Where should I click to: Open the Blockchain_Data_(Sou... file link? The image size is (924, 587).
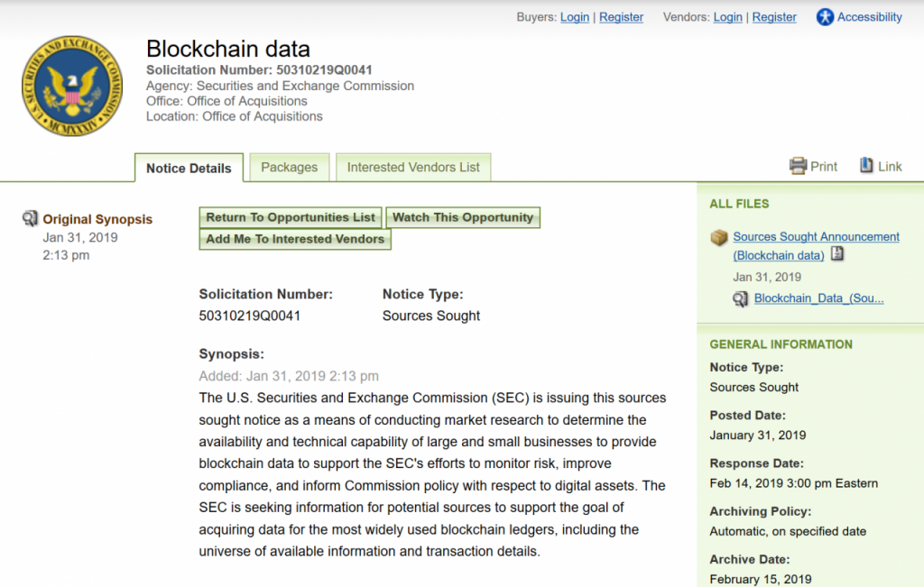pyautogui.click(x=818, y=298)
